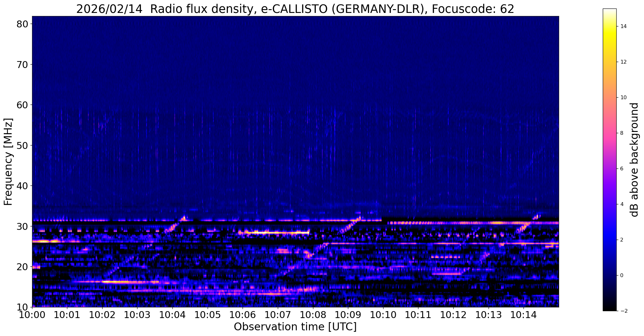Click the 20 tick on the frequency axis
The height and width of the screenshot is (336, 644).
tap(23, 267)
